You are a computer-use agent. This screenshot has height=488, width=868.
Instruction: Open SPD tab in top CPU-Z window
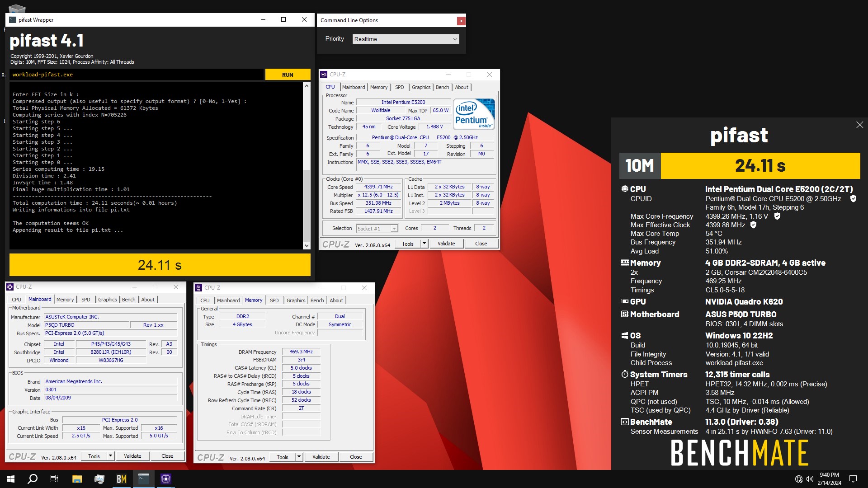click(x=400, y=87)
